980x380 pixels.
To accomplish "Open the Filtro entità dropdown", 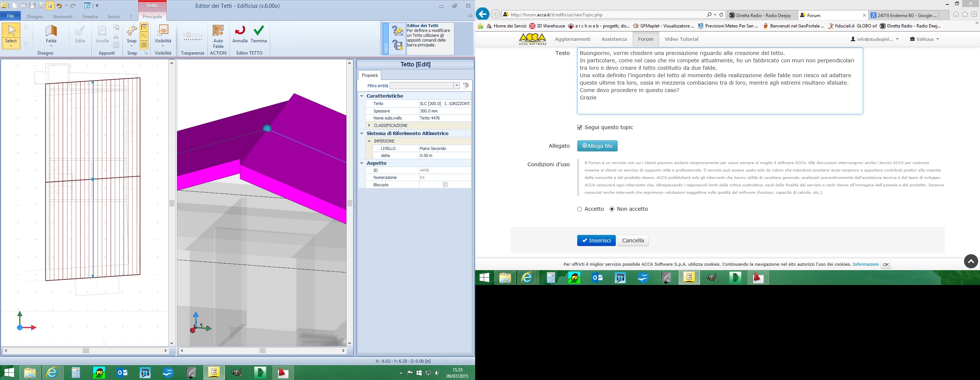I will coord(457,86).
